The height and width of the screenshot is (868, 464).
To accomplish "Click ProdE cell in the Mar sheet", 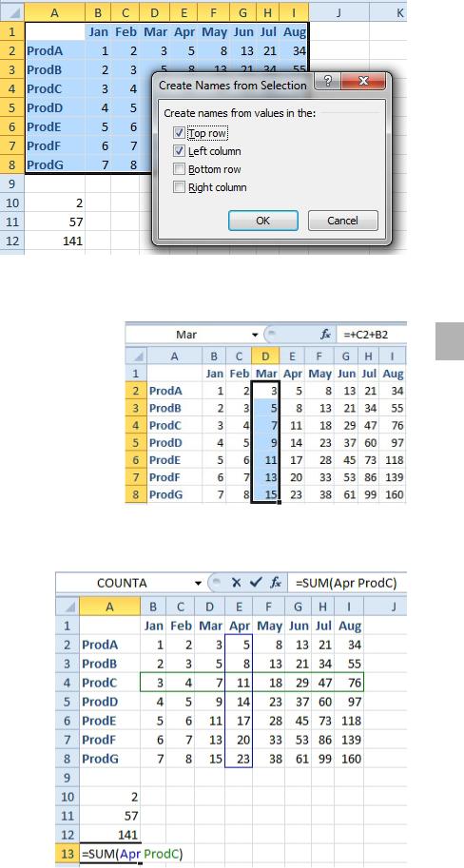I will point(175,460).
